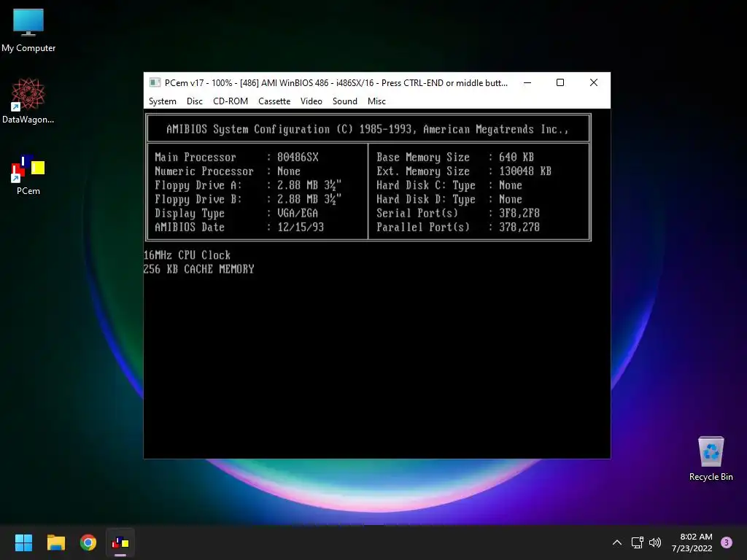Viewport: 747px width, 560px height.
Task: Click the '16MHz CPU Clock' line
Action: [x=187, y=255]
